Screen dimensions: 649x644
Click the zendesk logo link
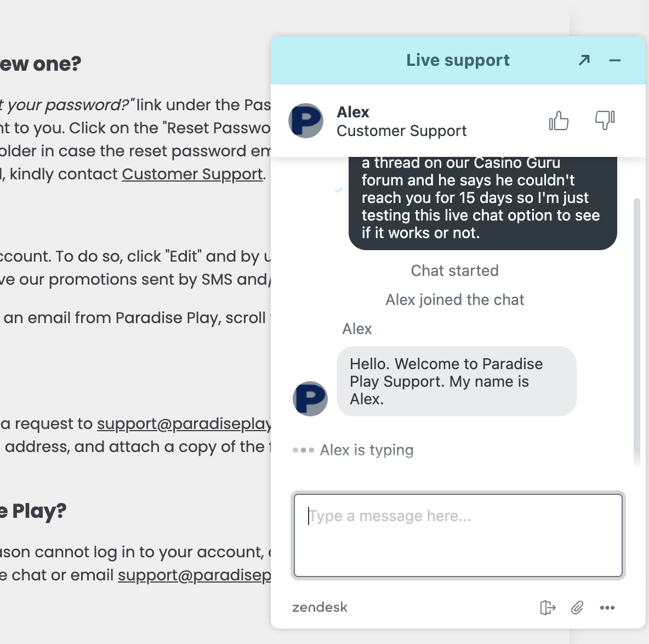320,607
